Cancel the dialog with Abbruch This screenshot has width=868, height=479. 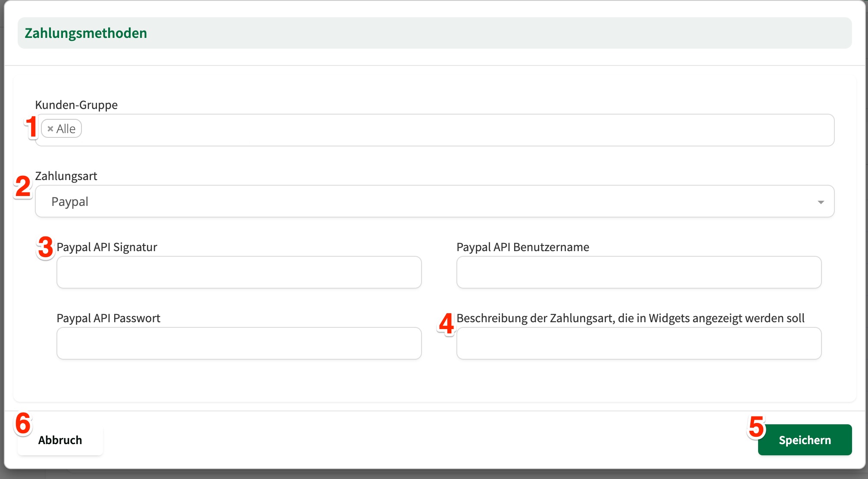[x=60, y=440]
